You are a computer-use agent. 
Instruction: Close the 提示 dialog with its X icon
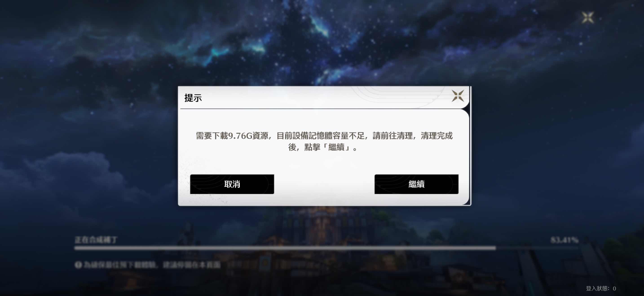(x=458, y=96)
